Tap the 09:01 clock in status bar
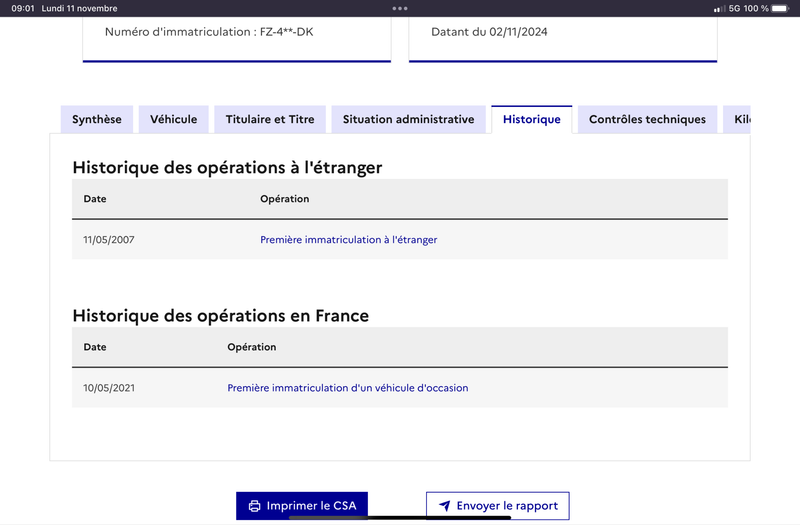The image size is (800, 525). coord(22,8)
